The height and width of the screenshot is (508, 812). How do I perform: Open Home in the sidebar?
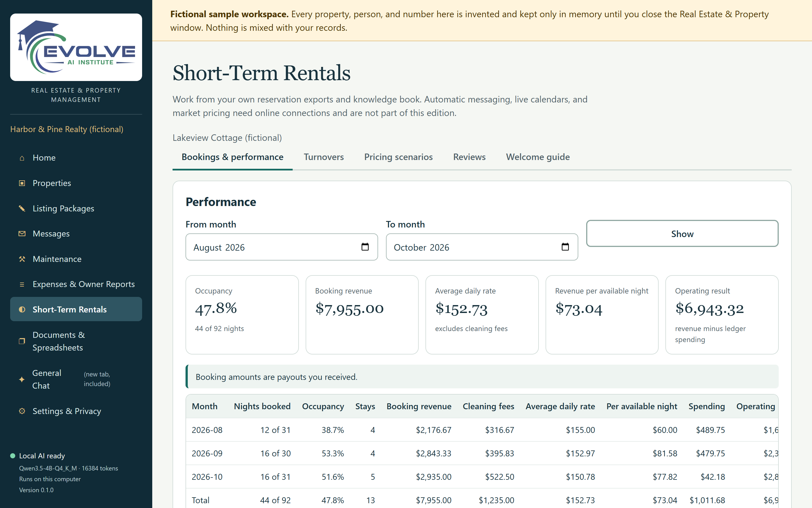[76, 158]
